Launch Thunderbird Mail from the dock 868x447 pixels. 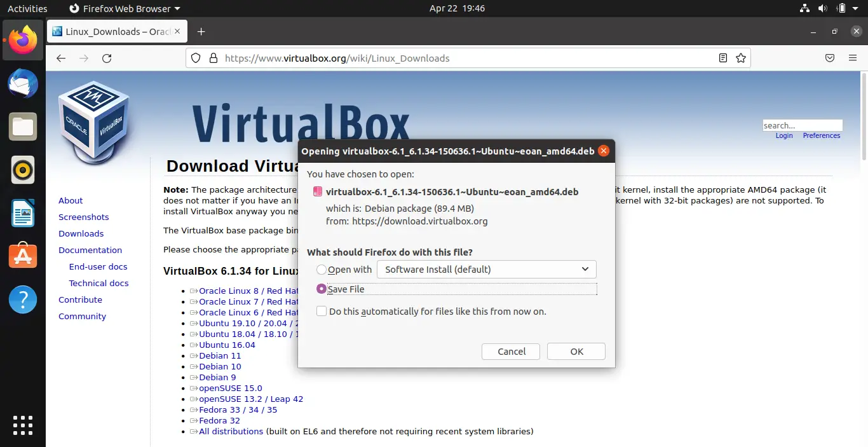(23, 83)
